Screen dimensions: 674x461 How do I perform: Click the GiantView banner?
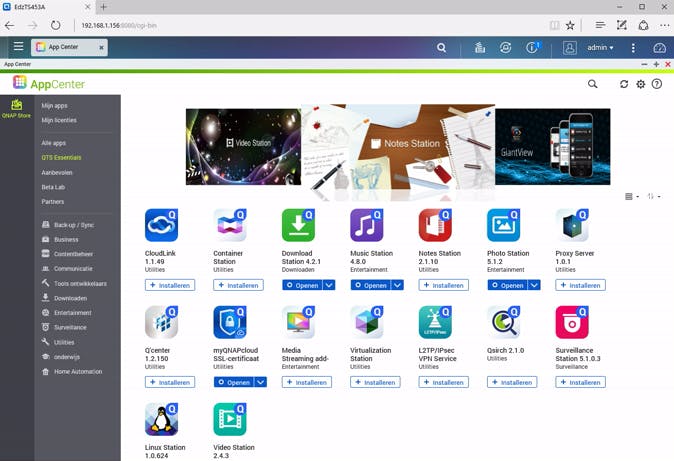tap(553, 147)
